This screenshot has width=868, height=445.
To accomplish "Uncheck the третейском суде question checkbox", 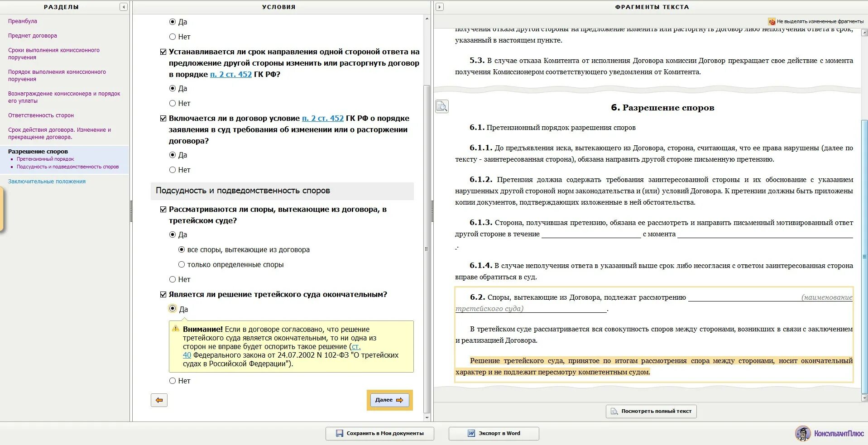I will click(163, 210).
